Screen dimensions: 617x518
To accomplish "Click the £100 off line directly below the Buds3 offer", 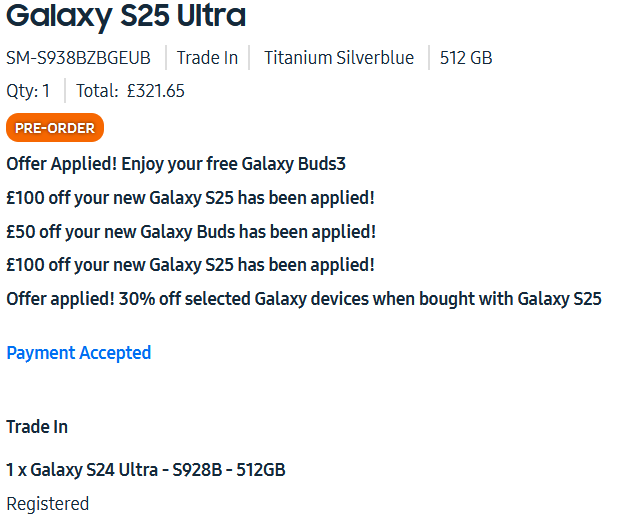I will [190, 198].
